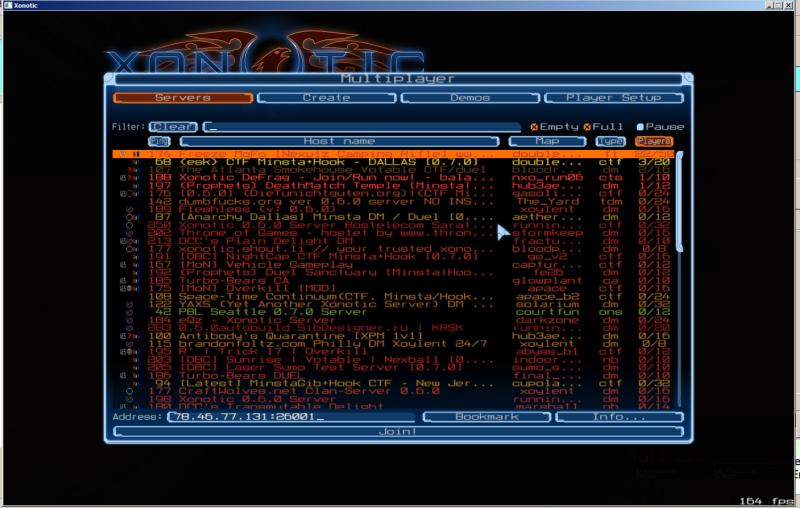Screen dimensions: 800x508
Task: Open server Info... details
Action: [619, 417]
